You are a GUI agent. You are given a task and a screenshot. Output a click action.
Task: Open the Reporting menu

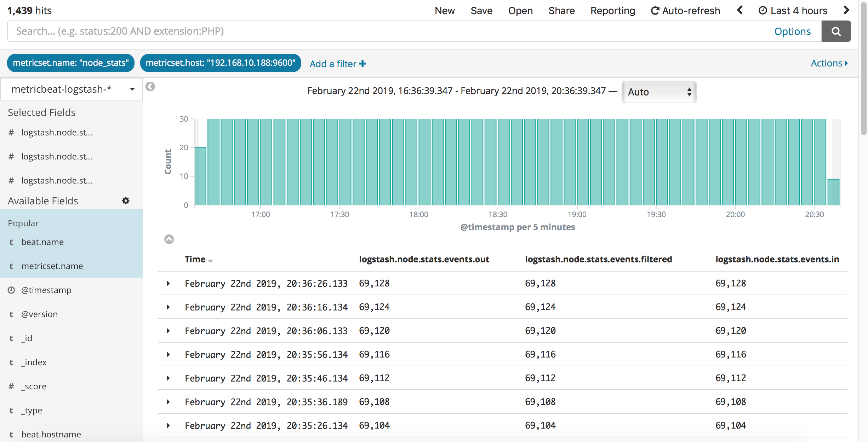point(613,11)
